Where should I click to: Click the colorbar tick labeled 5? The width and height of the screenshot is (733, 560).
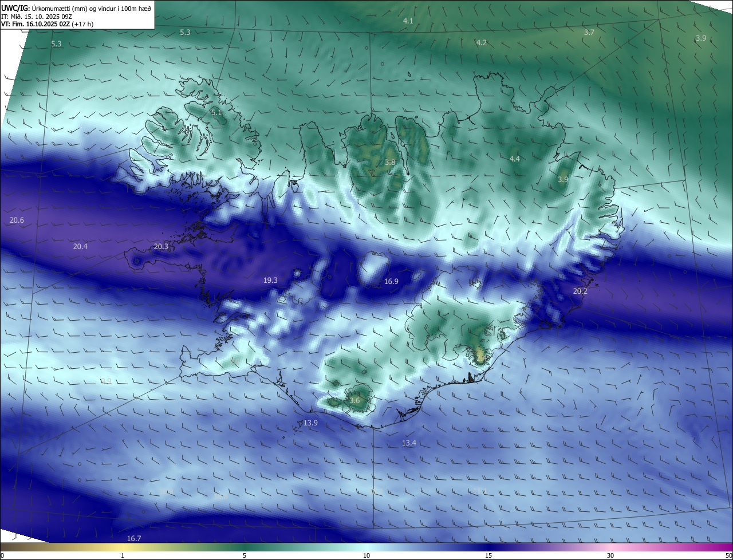point(245,555)
